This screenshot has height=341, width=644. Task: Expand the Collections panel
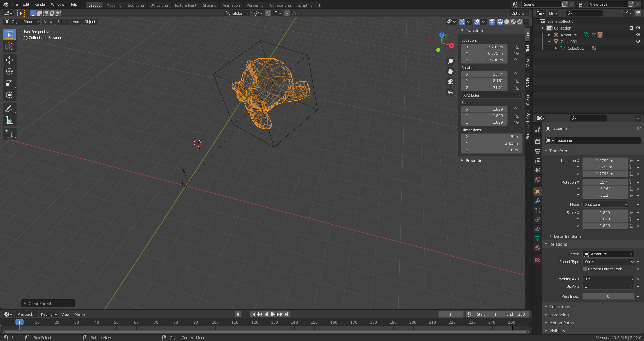pos(559,307)
